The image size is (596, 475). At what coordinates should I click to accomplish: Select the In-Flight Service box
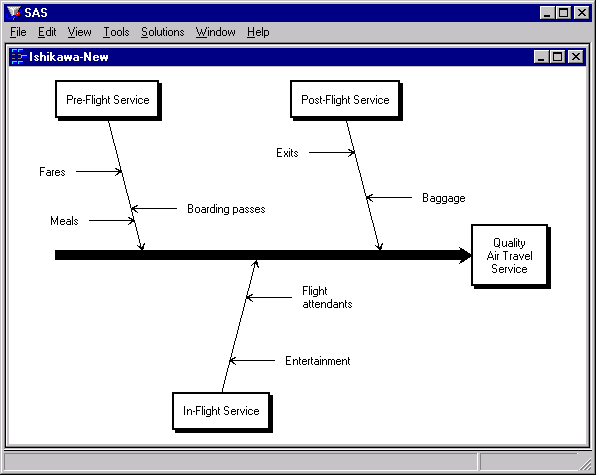pos(222,412)
